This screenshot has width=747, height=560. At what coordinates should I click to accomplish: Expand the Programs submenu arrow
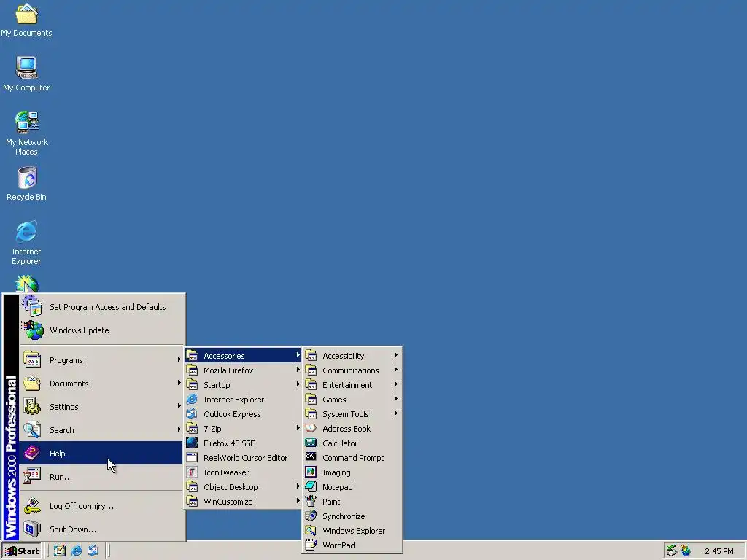tap(179, 359)
